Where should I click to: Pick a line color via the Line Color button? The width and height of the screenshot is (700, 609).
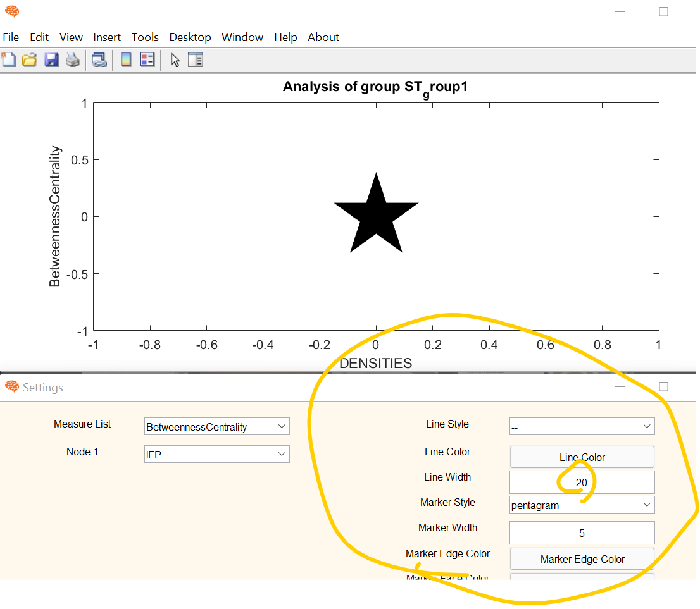tap(581, 457)
